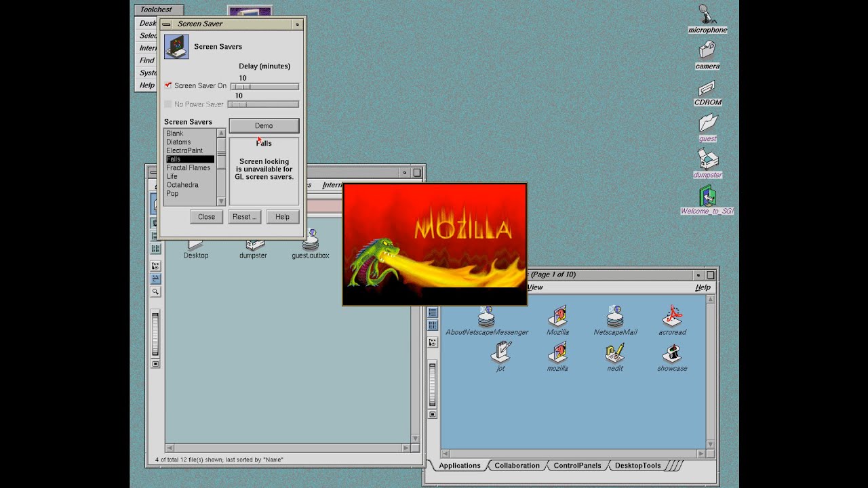Click down arrow of screen savers list scrollbar
This screenshot has height=488, width=868.
(221, 201)
